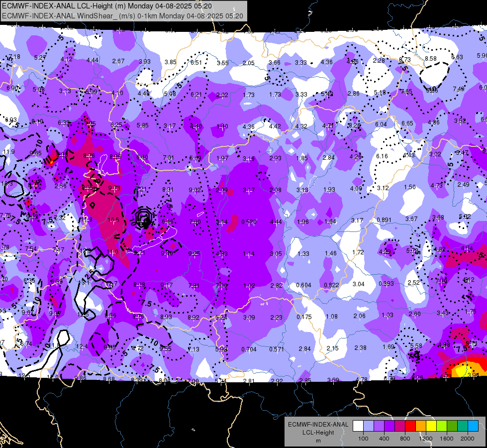Click the wind shear value 0.520
Screen dimensions: 487x448
pos(249,222)
